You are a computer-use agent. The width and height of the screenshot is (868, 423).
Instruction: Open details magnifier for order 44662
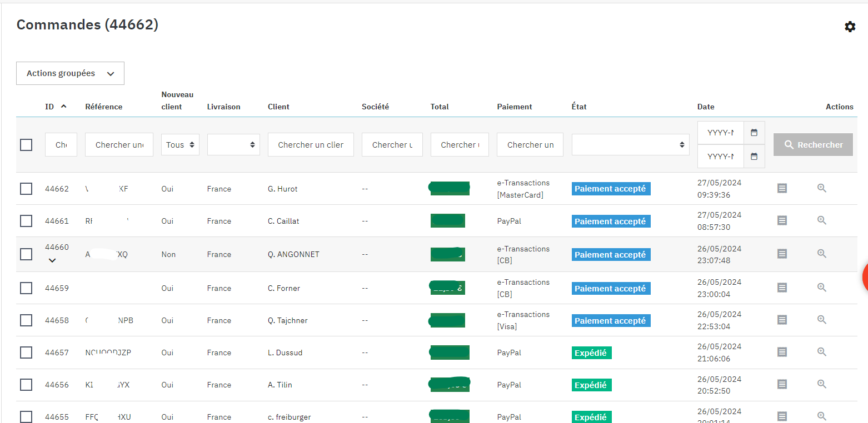point(822,188)
